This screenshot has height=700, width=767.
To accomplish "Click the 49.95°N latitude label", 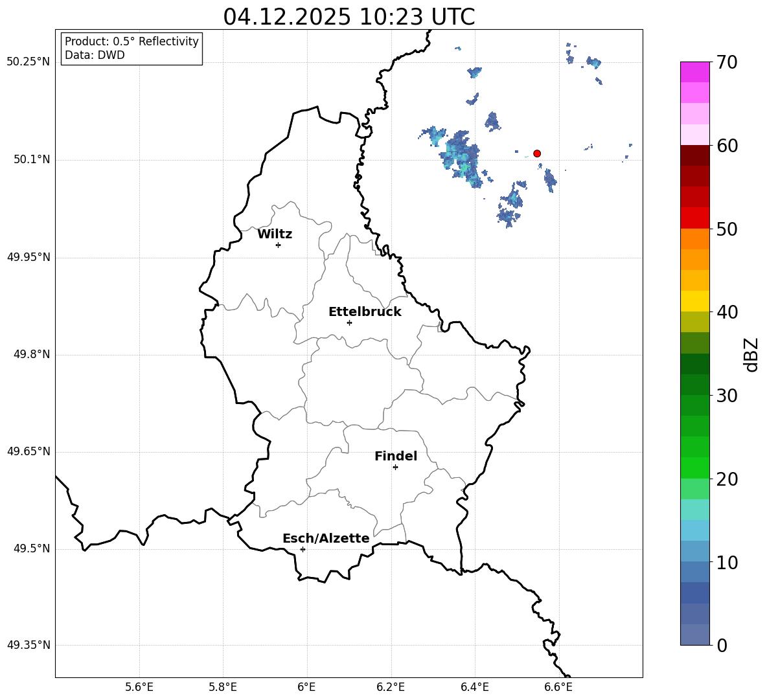I will coord(29,257).
